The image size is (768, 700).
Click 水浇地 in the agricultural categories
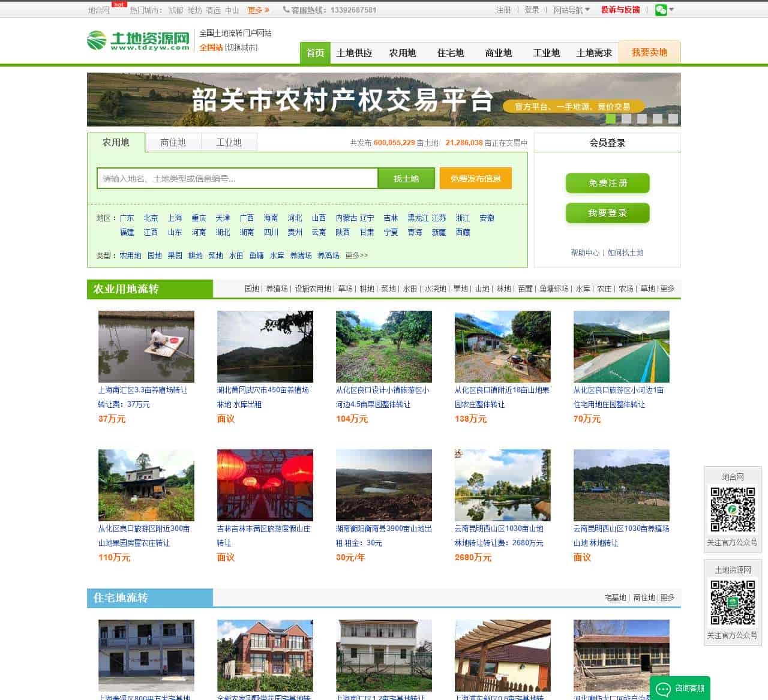tap(435, 289)
